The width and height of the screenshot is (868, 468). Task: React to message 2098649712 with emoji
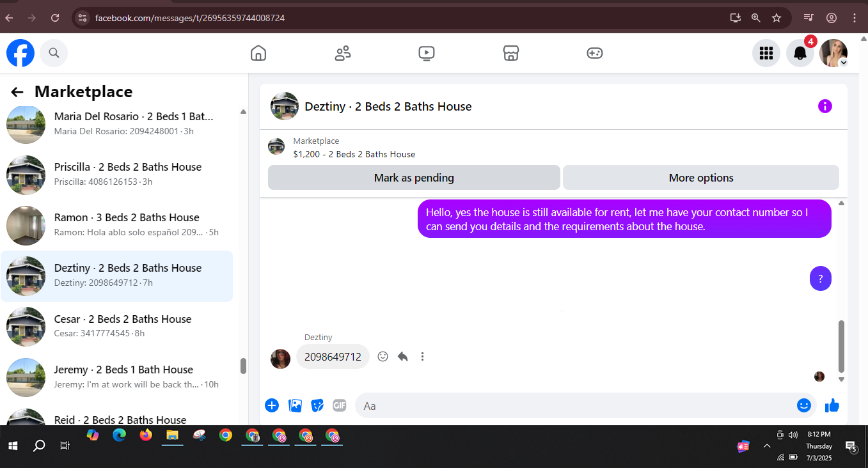click(383, 356)
